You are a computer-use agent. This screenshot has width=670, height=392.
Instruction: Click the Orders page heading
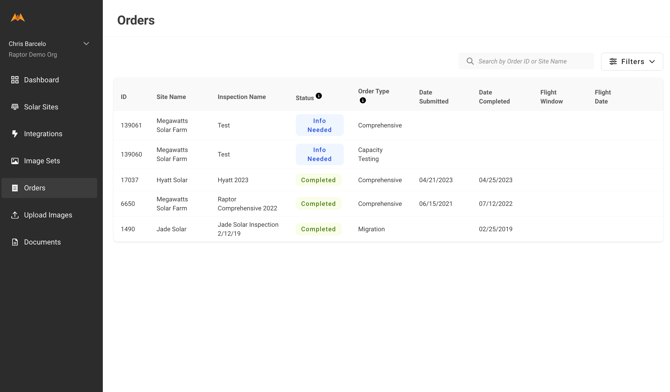(x=136, y=20)
